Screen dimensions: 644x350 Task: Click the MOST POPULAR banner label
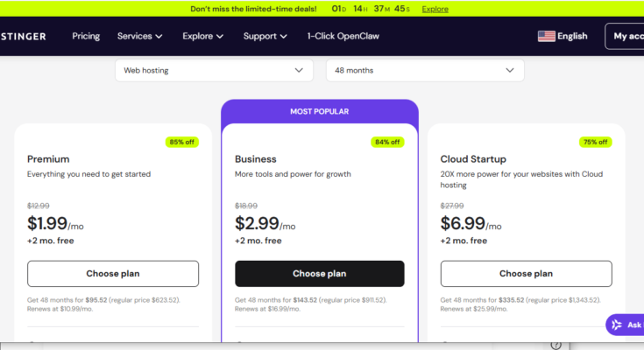[320, 112]
